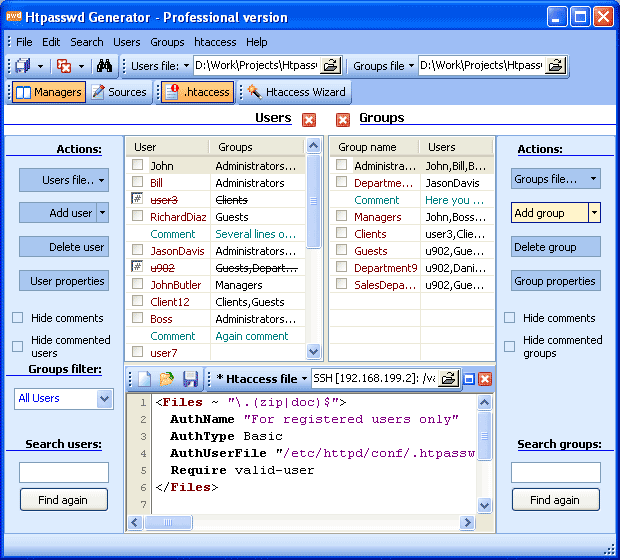The width and height of the screenshot is (620, 560).
Task: Click the Users file path field
Action: coord(257,66)
